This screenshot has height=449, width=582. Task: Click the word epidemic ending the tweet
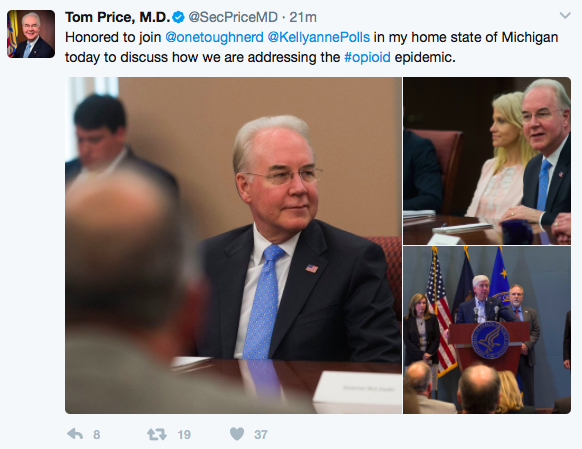pyautogui.click(x=425, y=57)
